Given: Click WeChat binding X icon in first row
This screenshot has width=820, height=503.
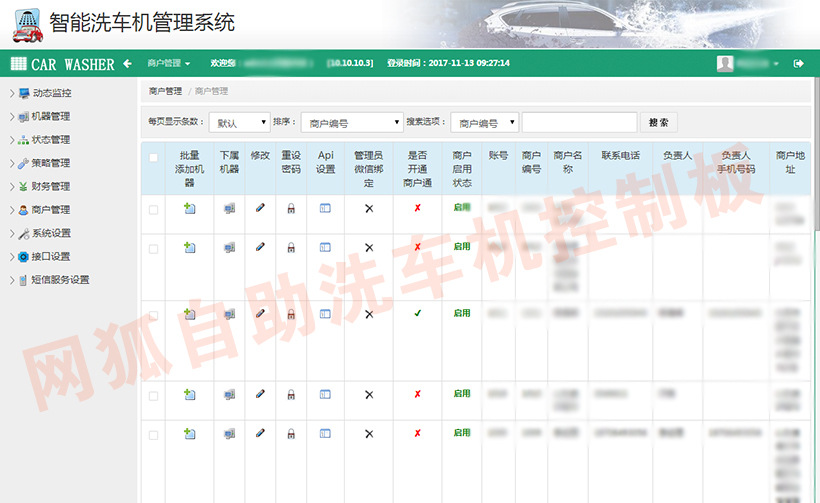Looking at the screenshot, I should [x=368, y=209].
